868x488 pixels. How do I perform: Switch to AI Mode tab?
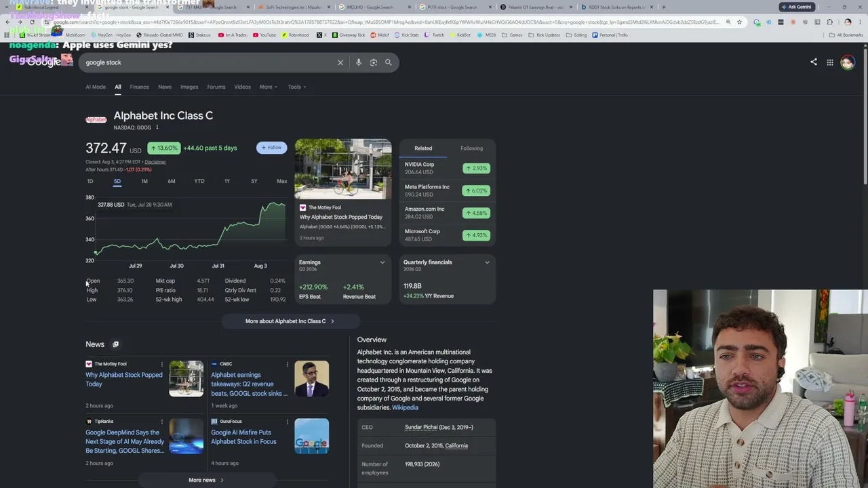pos(96,87)
